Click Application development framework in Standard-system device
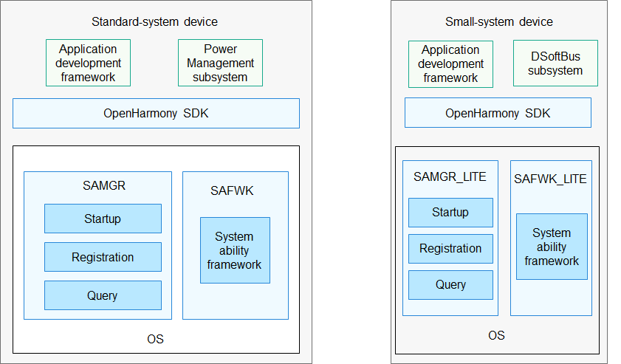 coord(88,63)
